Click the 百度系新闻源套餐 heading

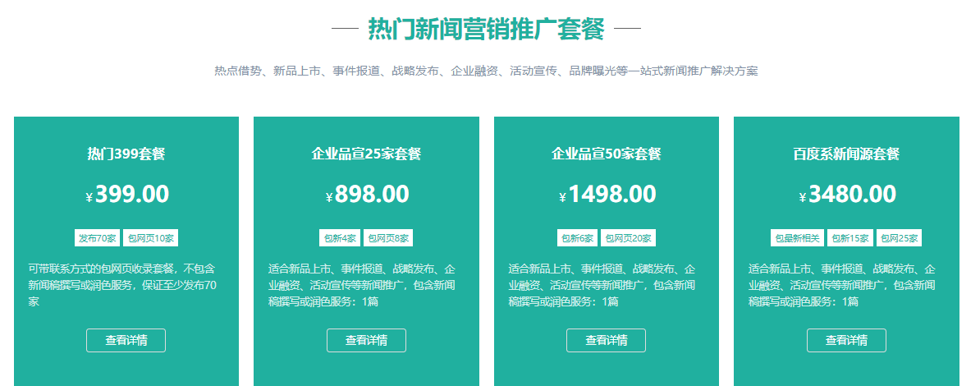(x=846, y=154)
